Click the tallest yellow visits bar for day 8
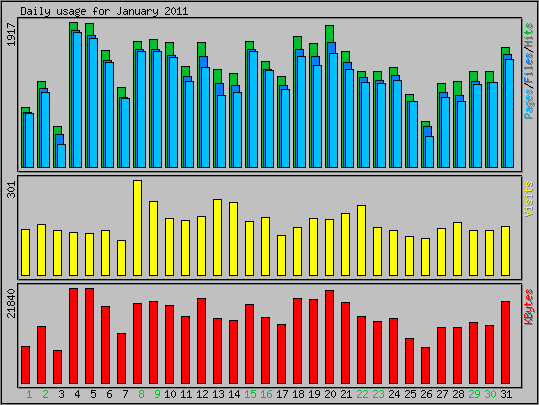The width and height of the screenshot is (539, 405). pyautogui.click(x=138, y=228)
